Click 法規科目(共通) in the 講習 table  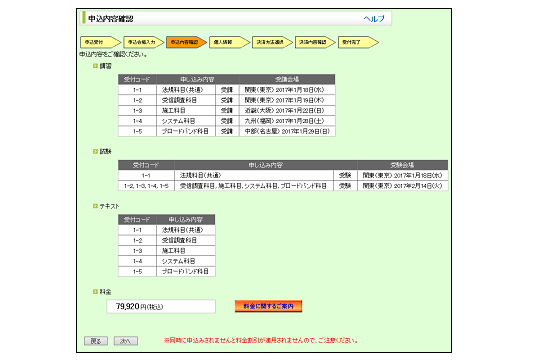click(186, 90)
